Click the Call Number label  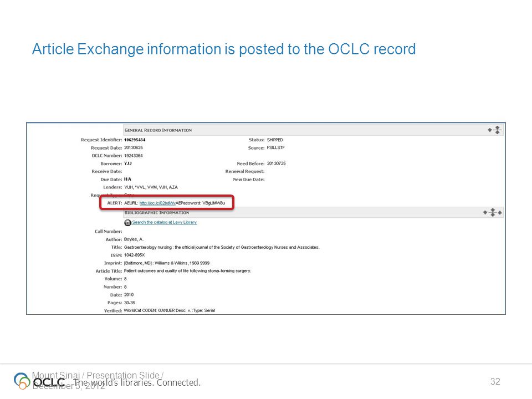tap(108, 232)
